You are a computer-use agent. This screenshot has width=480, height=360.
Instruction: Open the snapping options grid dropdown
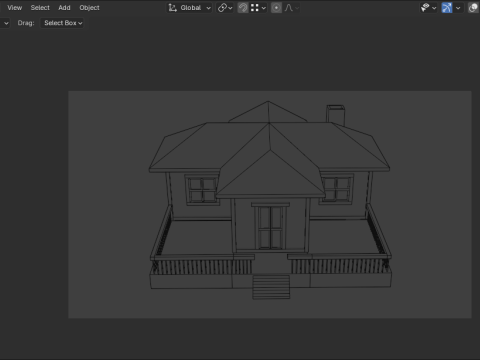[258, 8]
